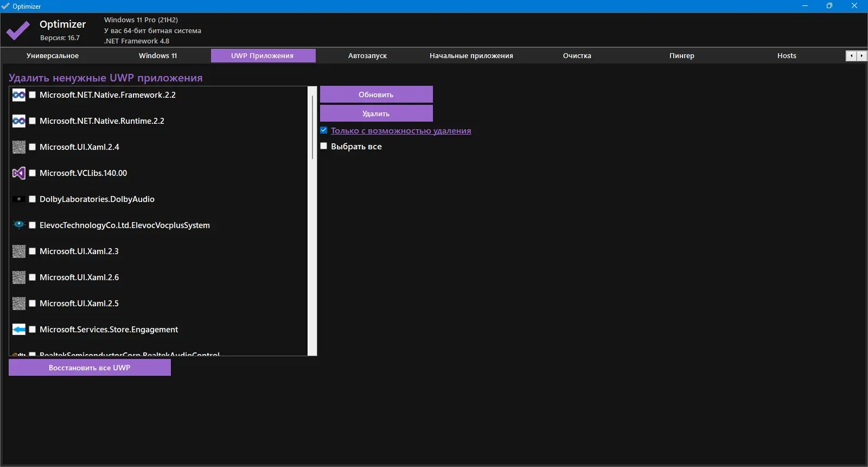Click the Microsoft.NET.Native.Runtime.2.2 app icon
This screenshot has width=868, height=467.
(19, 121)
